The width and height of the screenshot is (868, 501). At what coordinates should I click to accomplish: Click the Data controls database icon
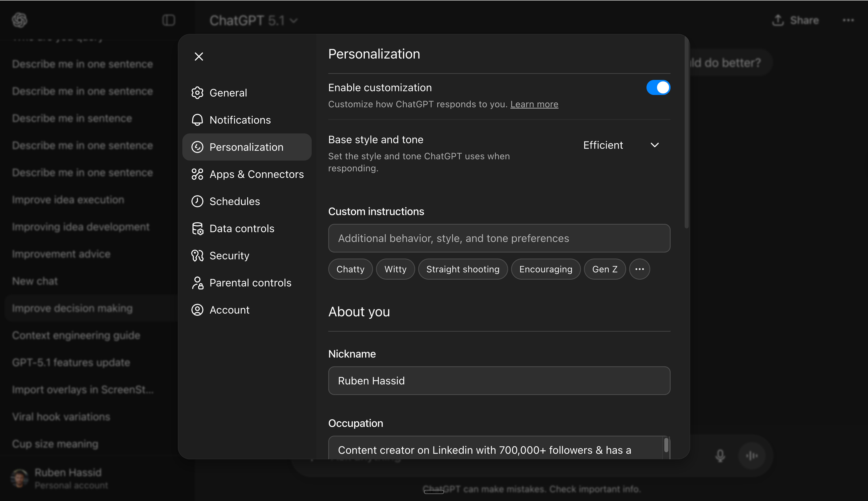[197, 229]
